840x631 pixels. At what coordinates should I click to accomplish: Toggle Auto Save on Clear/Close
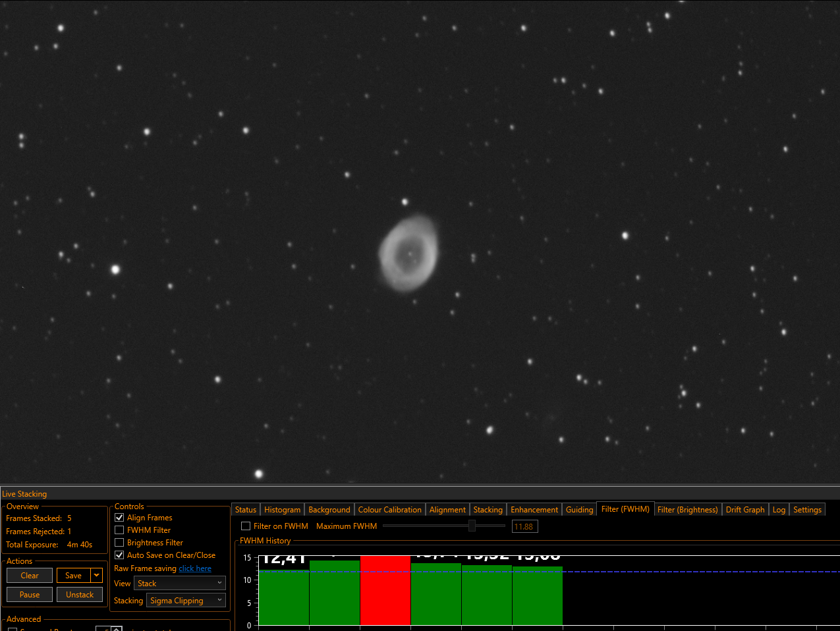tap(119, 555)
